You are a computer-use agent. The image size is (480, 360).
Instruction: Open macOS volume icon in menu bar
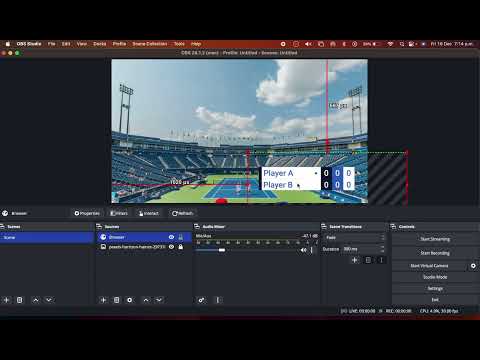tap(308, 44)
